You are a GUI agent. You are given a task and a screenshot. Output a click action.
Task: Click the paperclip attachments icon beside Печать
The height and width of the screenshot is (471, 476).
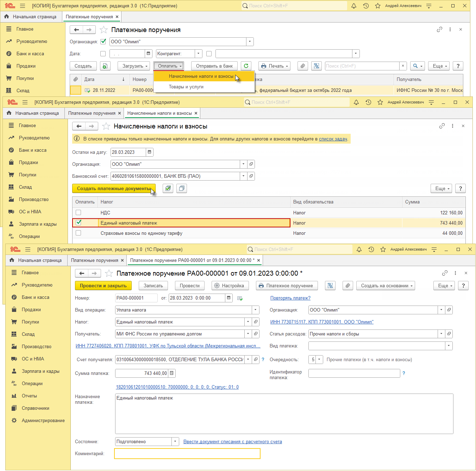coord(303,66)
